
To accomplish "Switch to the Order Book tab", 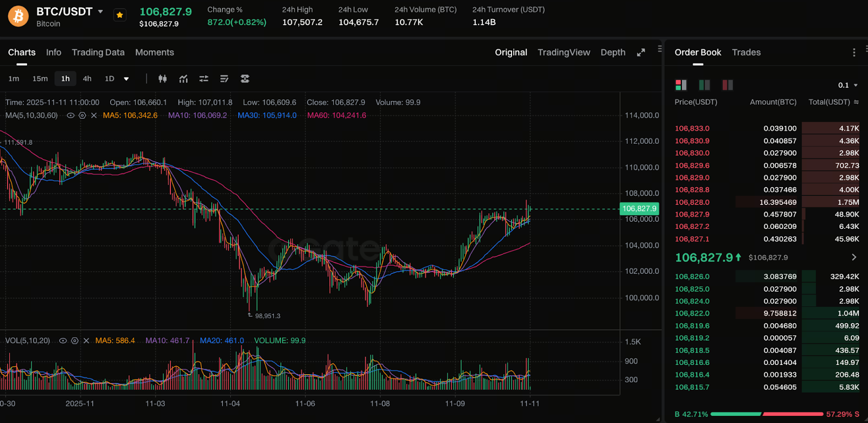I will click(698, 52).
